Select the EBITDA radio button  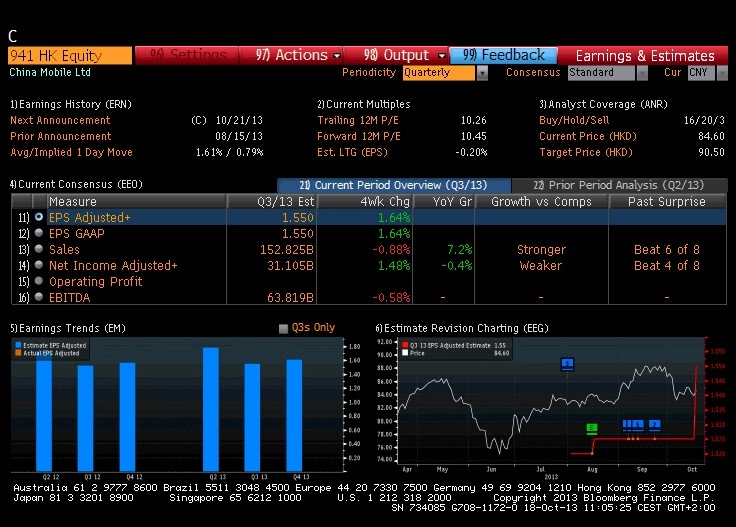[39, 297]
